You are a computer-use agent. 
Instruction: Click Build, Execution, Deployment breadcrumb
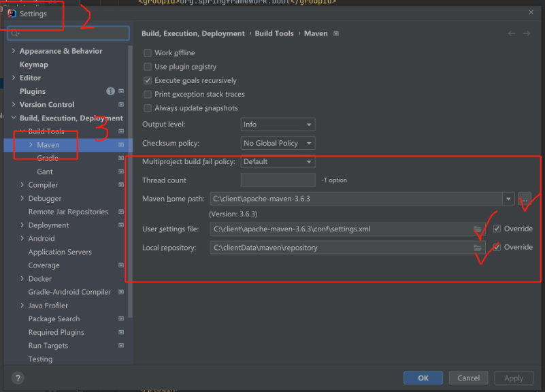(193, 34)
